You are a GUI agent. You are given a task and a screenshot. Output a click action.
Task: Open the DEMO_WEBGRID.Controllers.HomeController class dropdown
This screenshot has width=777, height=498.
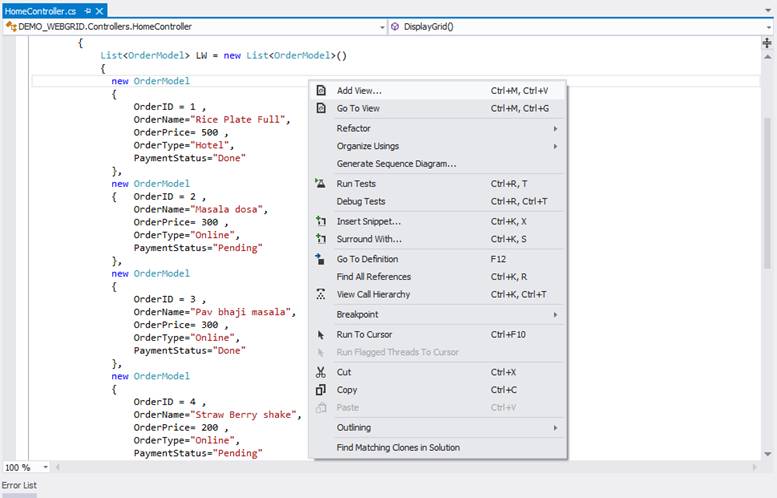tap(381, 27)
